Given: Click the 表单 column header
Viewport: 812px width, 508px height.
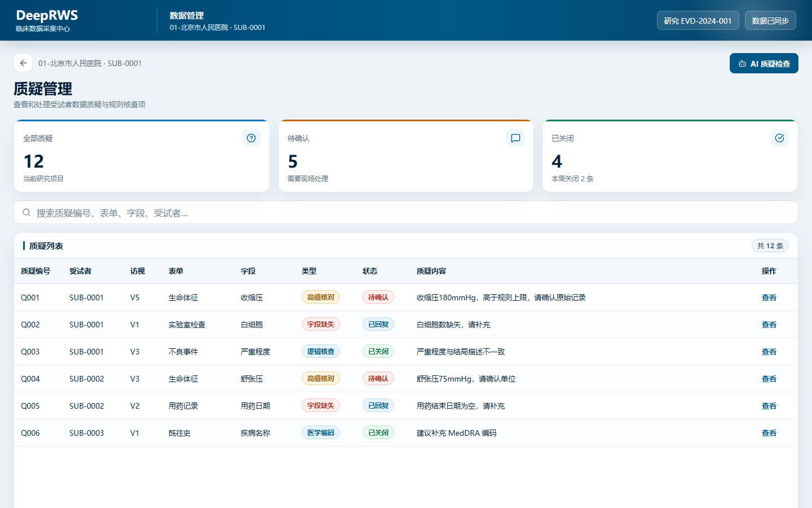Looking at the screenshot, I should (x=176, y=271).
